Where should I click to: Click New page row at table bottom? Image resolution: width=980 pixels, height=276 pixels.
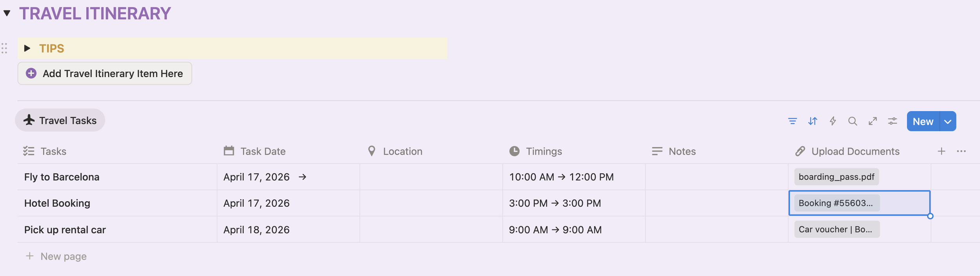(x=63, y=256)
